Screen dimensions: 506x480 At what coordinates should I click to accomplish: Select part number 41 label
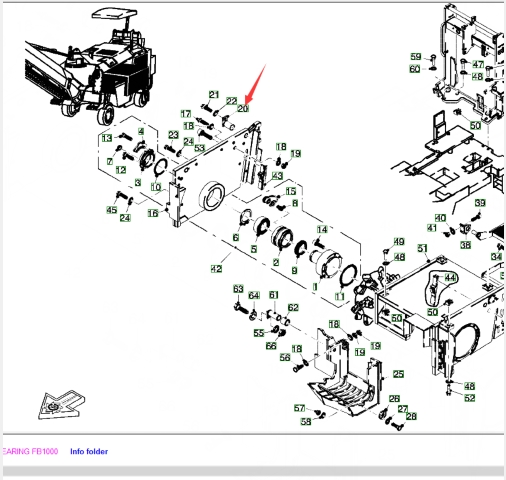tap(432, 228)
